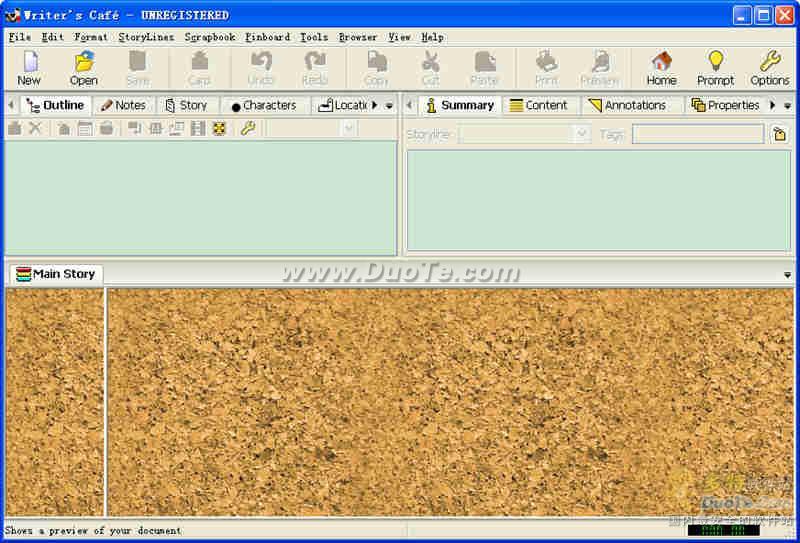This screenshot has height=543, width=800.
Task: Click the first icon in outline toolbar
Action: pyautogui.click(x=15, y=129)
